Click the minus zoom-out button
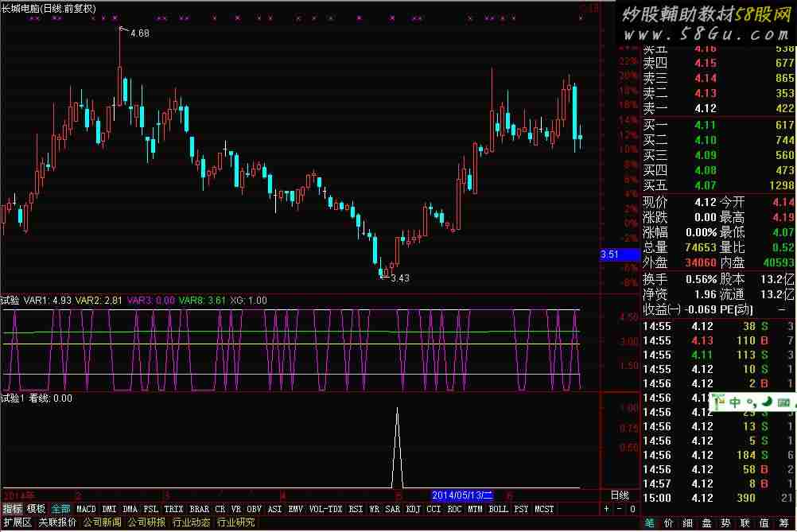Screen dimensions: 797x532 pos(619,509)
